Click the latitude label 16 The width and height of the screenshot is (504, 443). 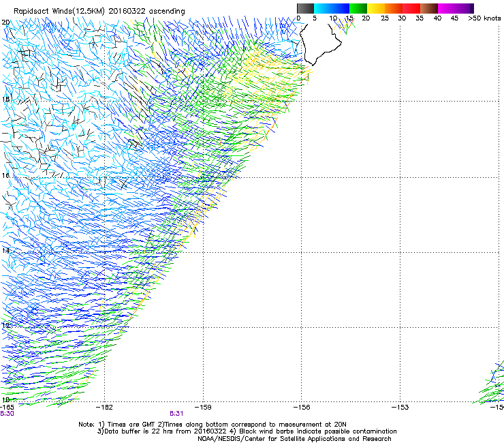click(5, 175)
